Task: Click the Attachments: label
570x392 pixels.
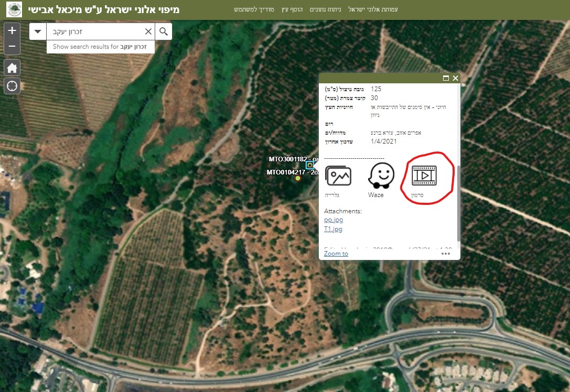Action: click(343, 211)
